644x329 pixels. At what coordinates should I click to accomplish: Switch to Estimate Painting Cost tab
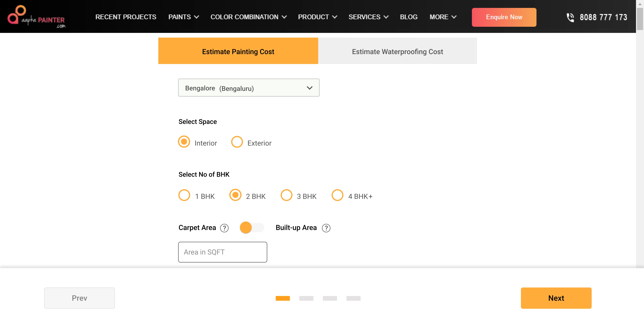(x=238, y=51)
